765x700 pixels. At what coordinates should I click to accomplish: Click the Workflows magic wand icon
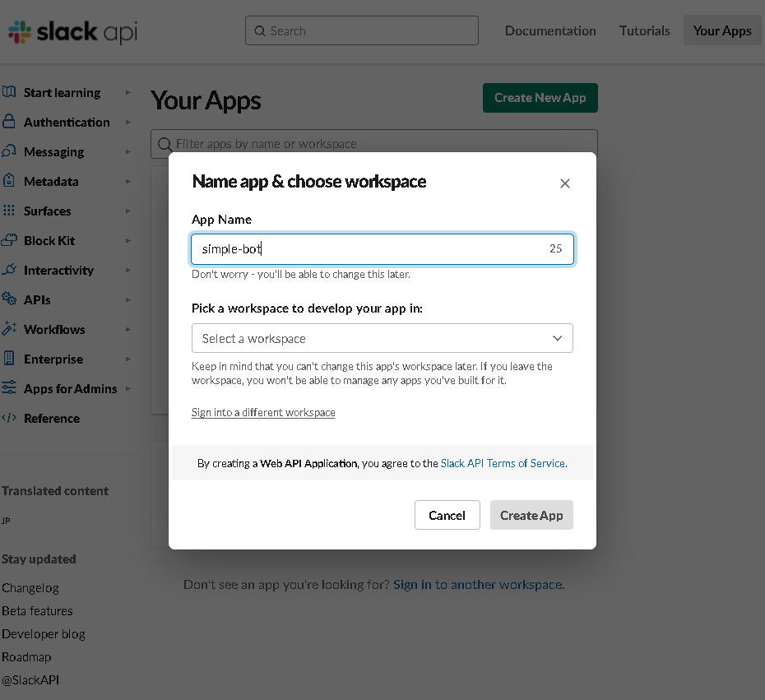click(x=10, y=329)
